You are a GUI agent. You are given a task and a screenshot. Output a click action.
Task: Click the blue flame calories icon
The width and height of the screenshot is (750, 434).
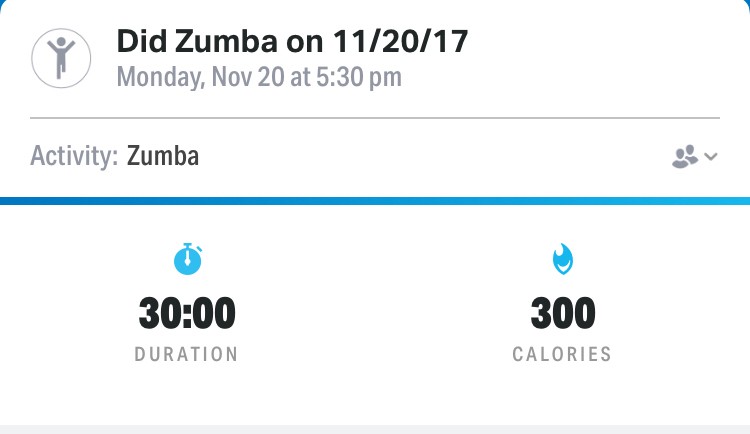pos(562,260)
